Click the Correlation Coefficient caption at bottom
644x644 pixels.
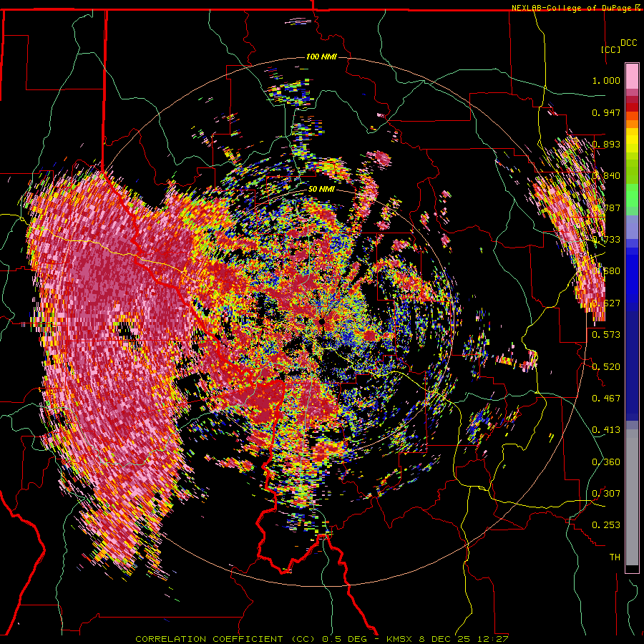321,639
